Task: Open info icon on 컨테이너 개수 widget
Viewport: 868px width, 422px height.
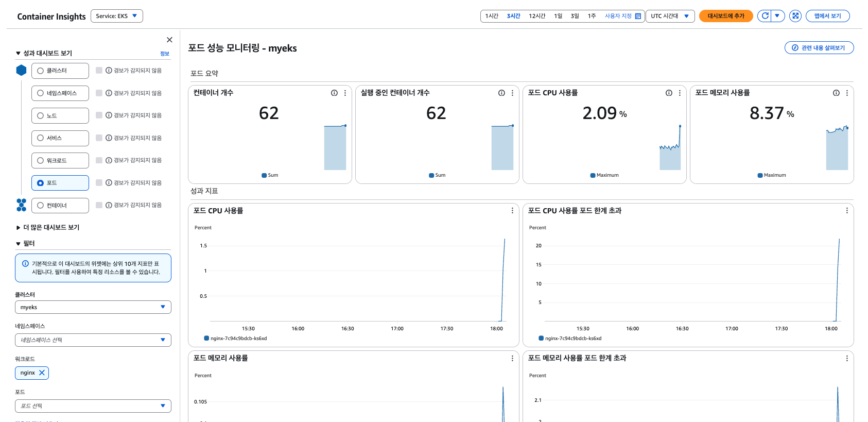Action: point(334,93)
